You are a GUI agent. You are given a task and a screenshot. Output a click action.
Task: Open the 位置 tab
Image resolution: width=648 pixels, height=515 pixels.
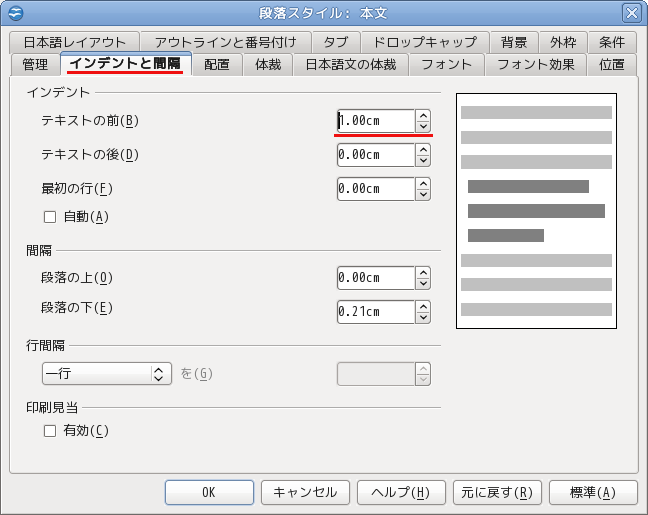612,64
